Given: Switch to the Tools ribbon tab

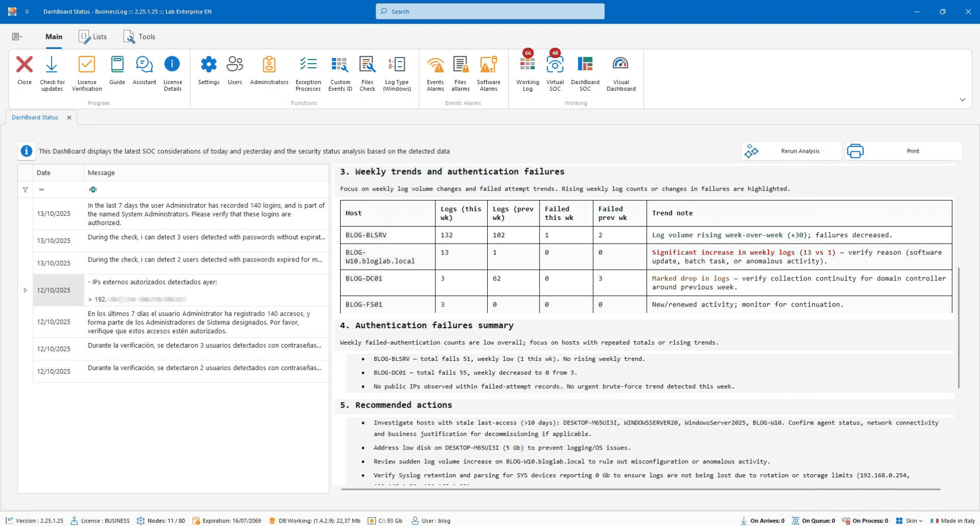Looking at the screenshot, I should [139, 37].
